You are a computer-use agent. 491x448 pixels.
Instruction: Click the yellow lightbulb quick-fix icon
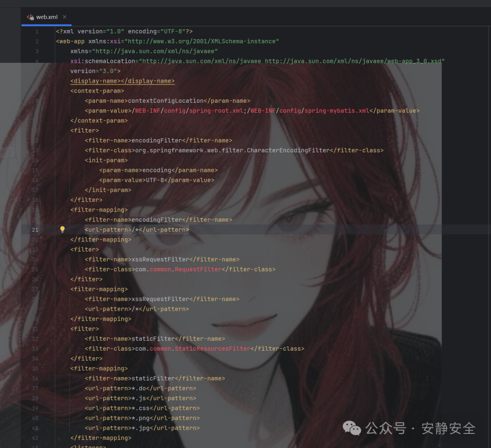click(63, 230)
